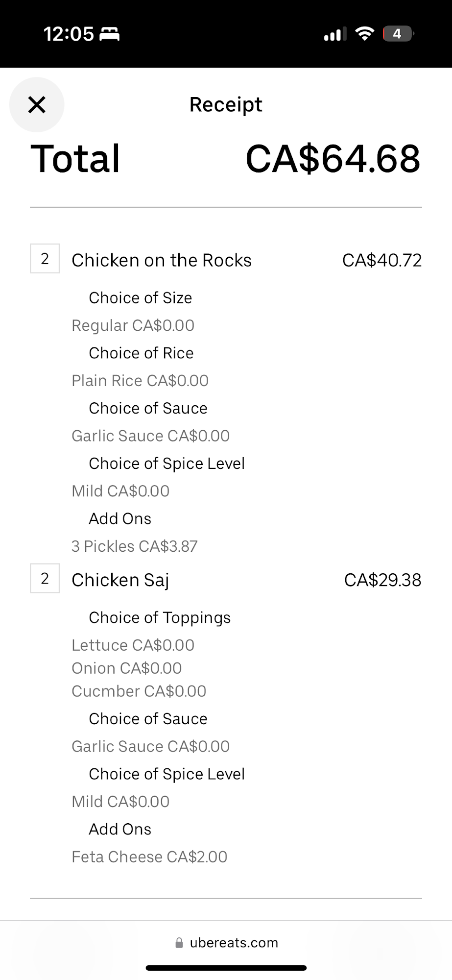Tap the 3 Pickles add-on line
The image size is (452, 980).
[134, 546]
